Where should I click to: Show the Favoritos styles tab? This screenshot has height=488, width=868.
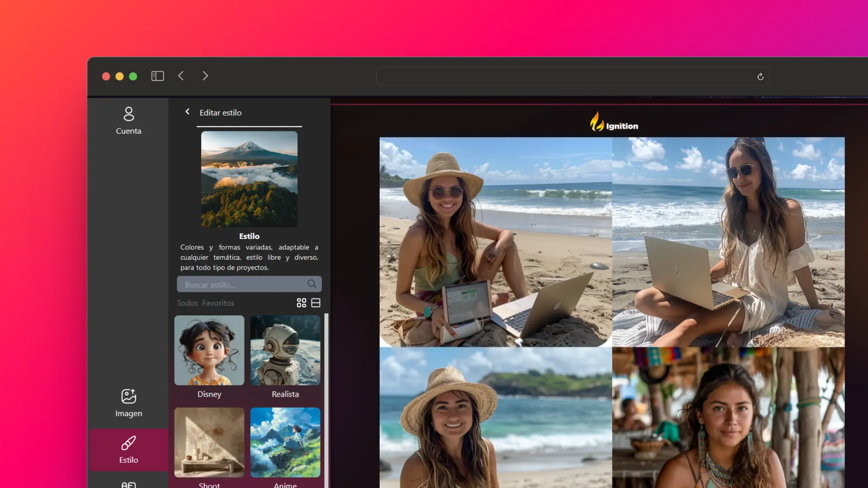(x=218, y=303)
